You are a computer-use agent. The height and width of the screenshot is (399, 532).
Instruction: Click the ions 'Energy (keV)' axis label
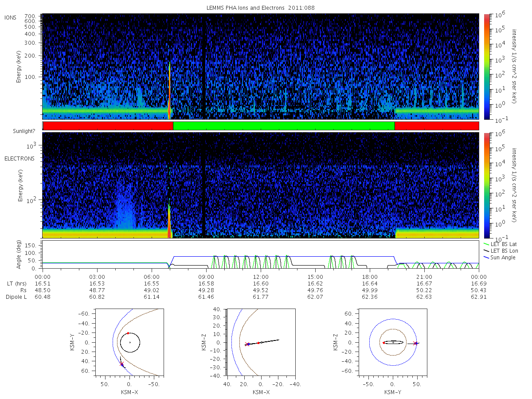coord(19,66)
